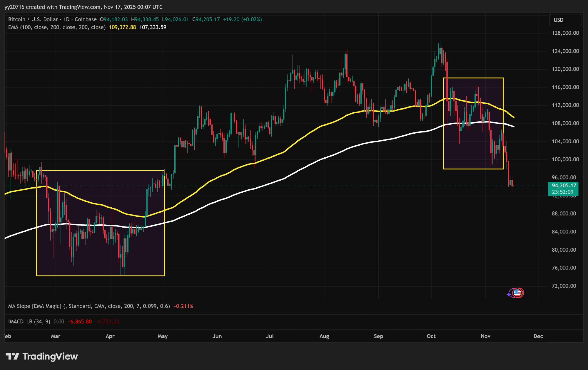Click the Dec label on time axis
588x370 pixels.
(538, 336)
